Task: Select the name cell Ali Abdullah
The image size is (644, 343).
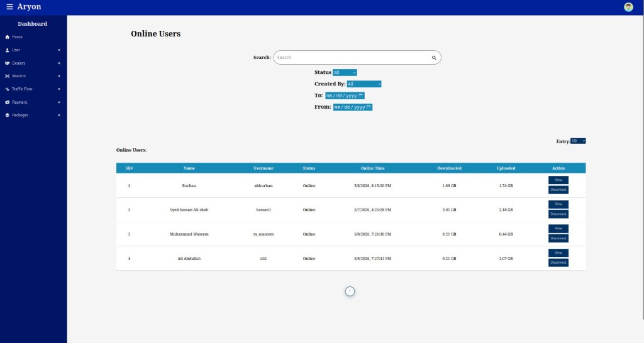Action: (x=189, y=259)
